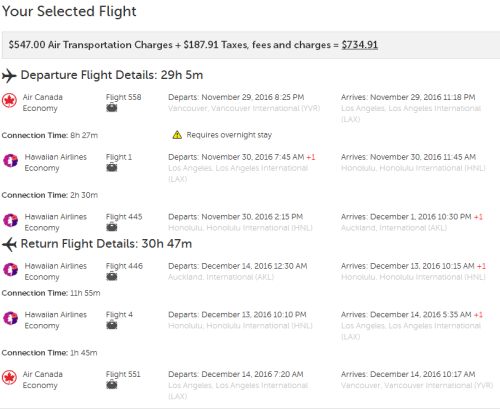Click baggage icon under Flight 551

(112, 385)
